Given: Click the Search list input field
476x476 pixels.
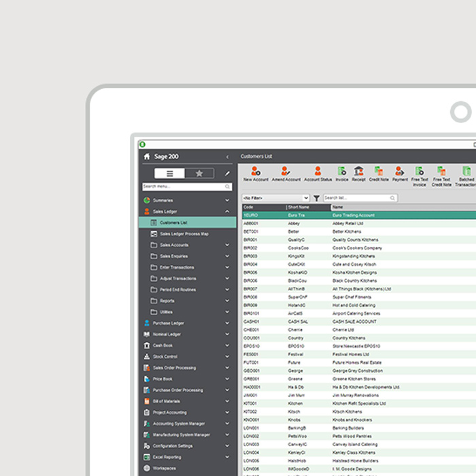Looking at the screenshot, I should pyautogui.click(x=360, y=198).
